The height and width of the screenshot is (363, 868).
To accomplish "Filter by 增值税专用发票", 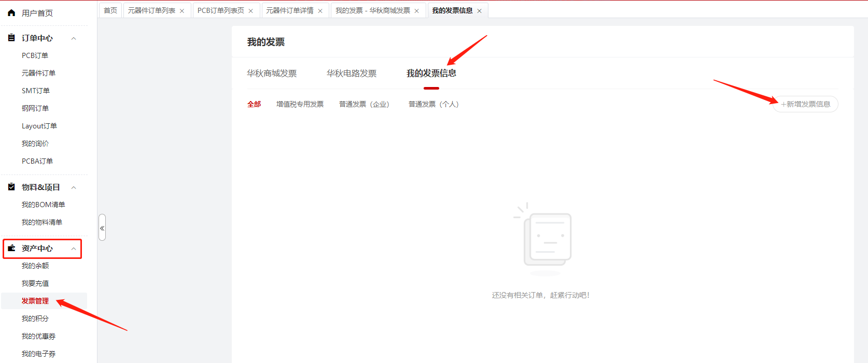I will point(300,104).
